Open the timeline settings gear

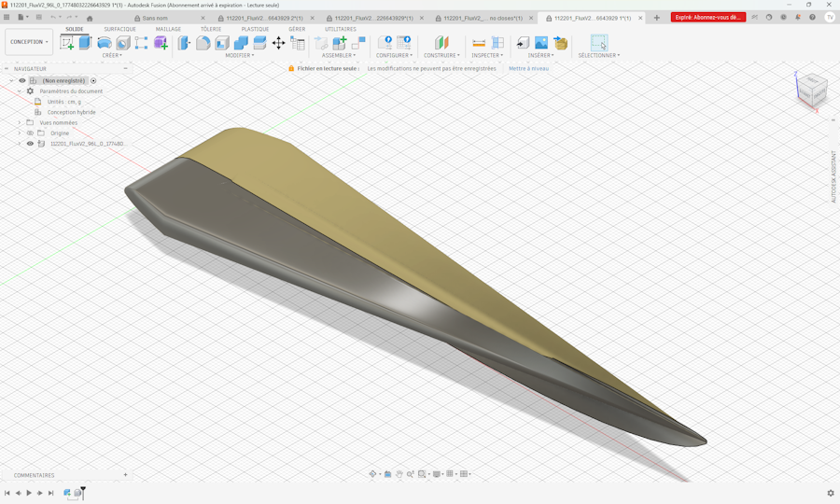point(831,493)
